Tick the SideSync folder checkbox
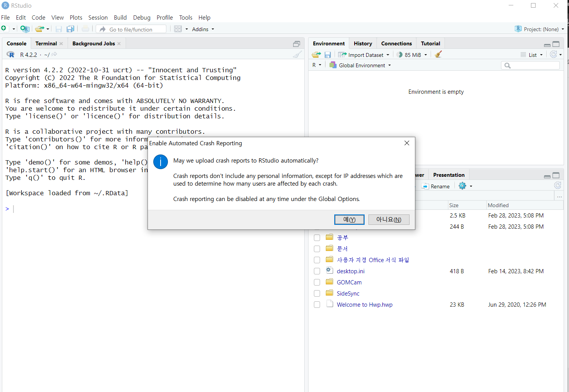This screenshot has height=392, width=569. click(x=317, y=293)
